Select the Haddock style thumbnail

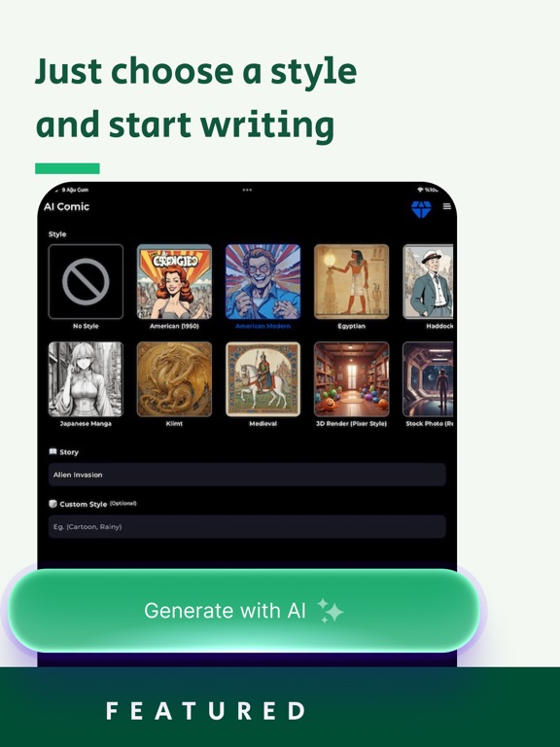[428, 281]
